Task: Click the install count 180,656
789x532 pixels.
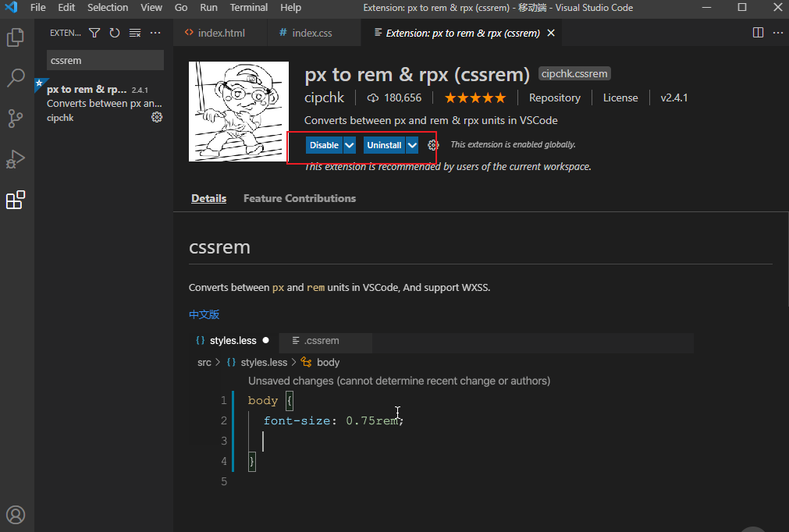Action: (x=394, y=98)
